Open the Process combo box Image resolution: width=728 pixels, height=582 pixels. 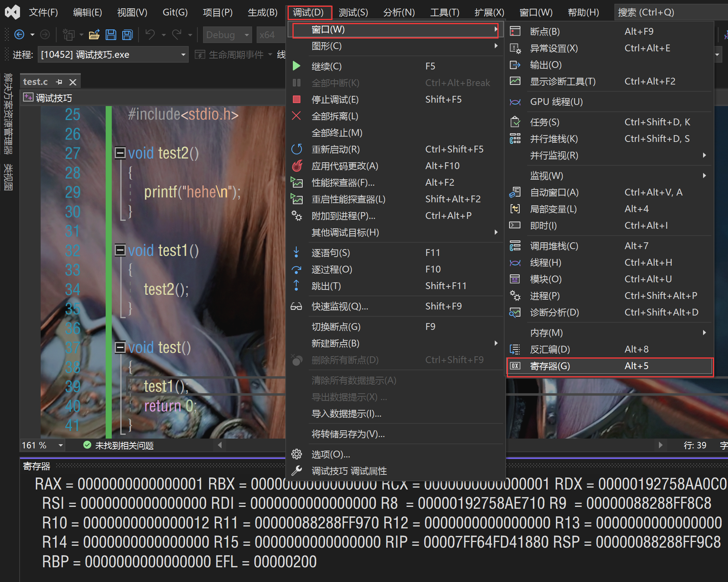tap(113, 55)
